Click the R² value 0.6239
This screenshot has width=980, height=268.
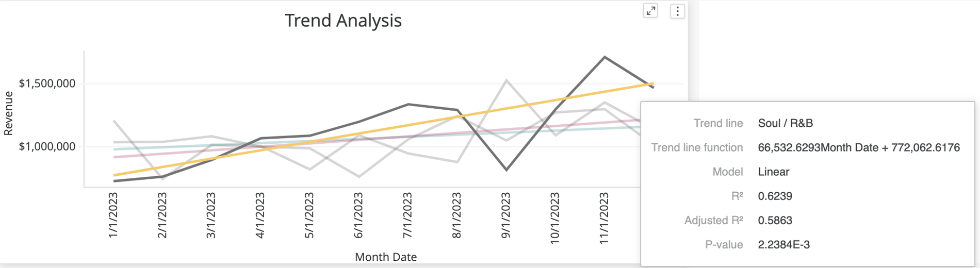point(775,196)
